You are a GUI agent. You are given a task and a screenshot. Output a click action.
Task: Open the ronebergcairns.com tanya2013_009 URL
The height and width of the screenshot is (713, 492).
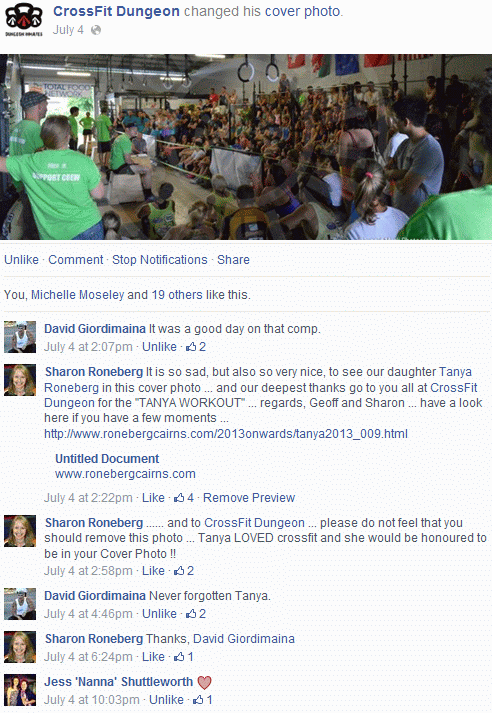tap(226, 434)
